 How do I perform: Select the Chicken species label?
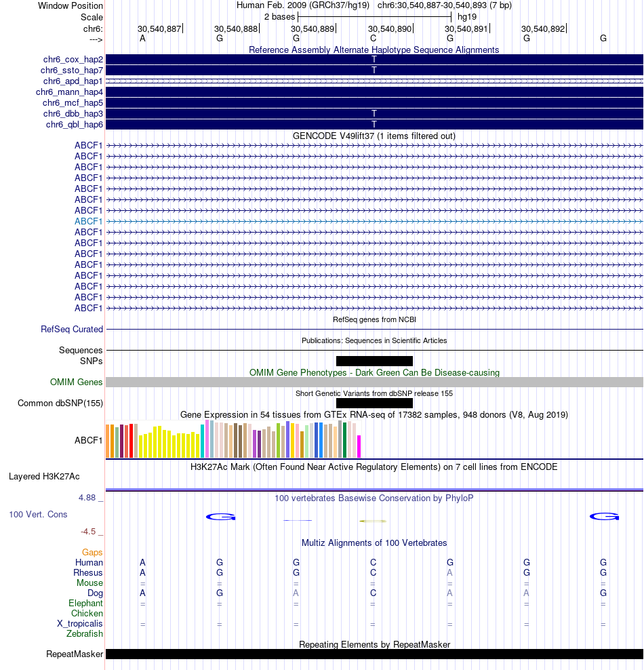[x=87, y=614]
